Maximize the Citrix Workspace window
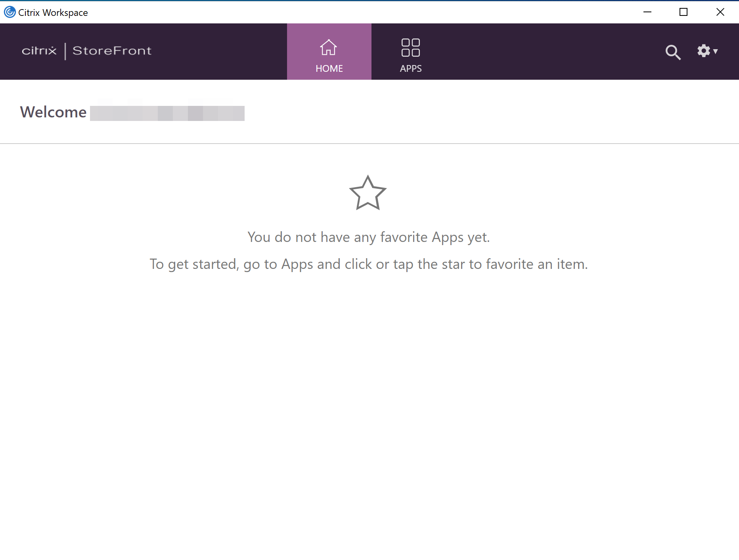Screen dimensions: 739x560 (x=683, y=12)
